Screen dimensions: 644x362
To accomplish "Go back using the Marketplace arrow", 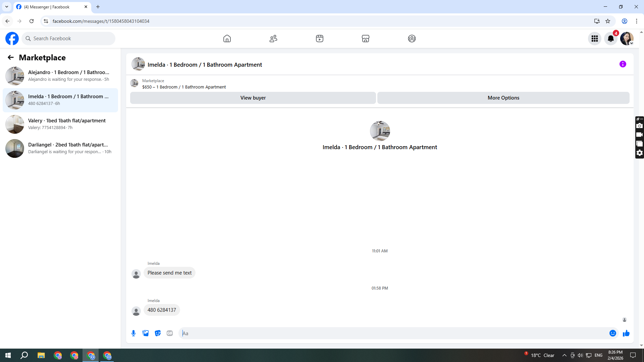I will [x=11, y=57].
